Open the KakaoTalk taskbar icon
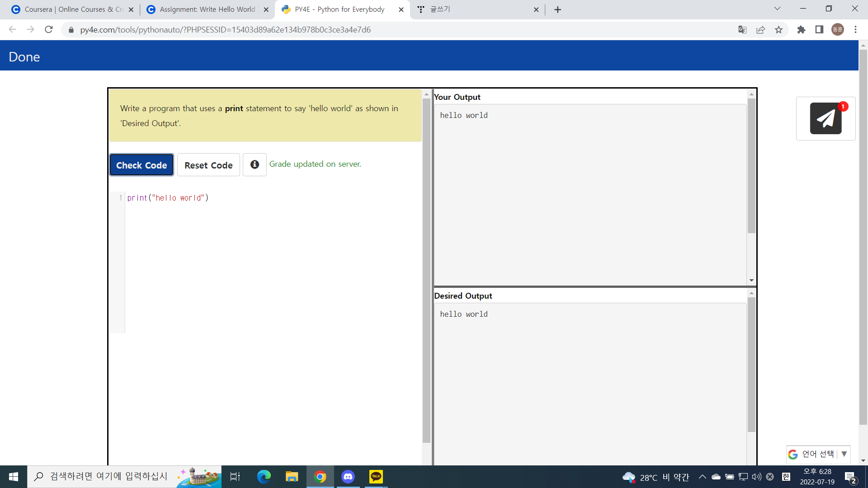This screenshot has width=868, height=488. tap(376, 477)
